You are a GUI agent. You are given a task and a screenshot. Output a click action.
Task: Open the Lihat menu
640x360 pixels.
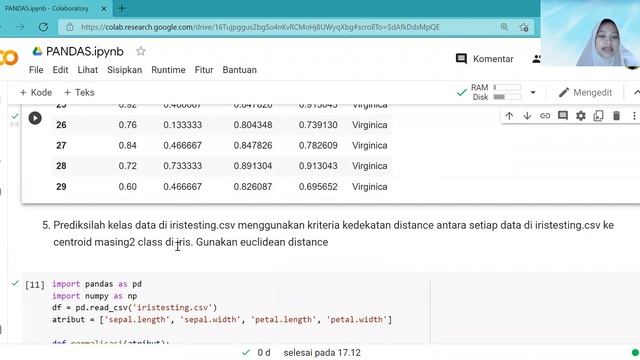click(x=88, y=70)
